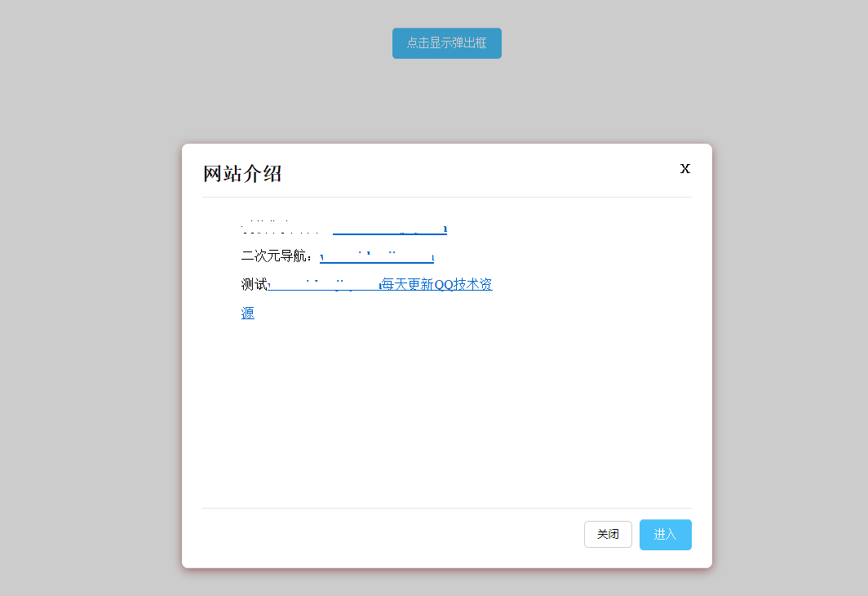868x596 pixels.
Task: Click the 进入 button in the dialog footer
Action: click(665, 534)
